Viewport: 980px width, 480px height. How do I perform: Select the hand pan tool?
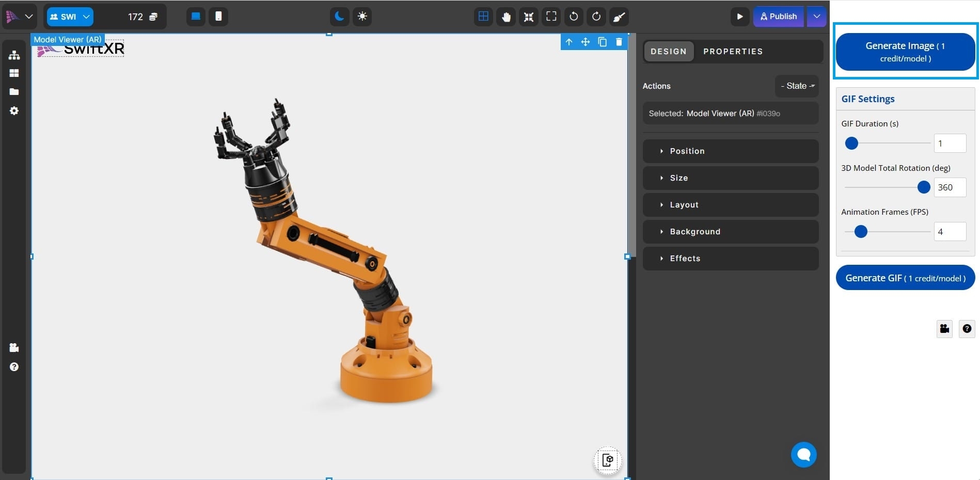[506, 17]
